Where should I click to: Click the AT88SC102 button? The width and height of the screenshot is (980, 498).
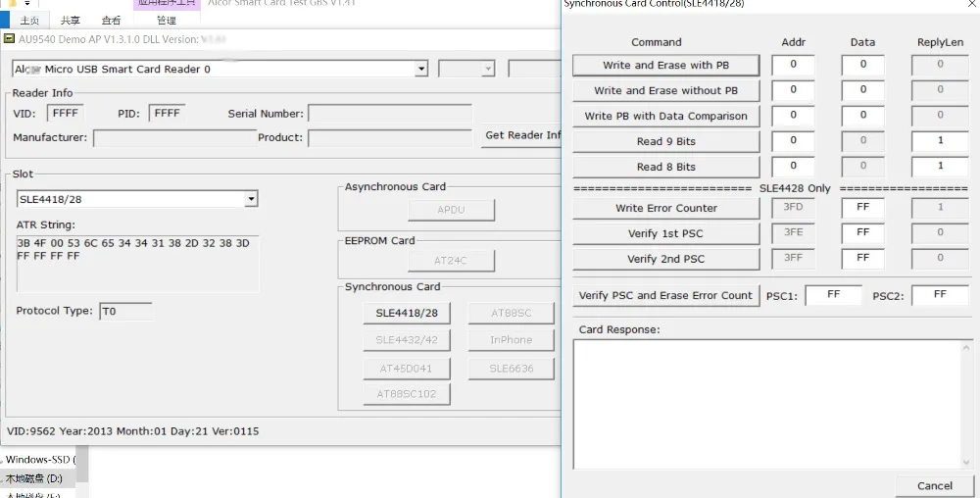tap(407, 394)
